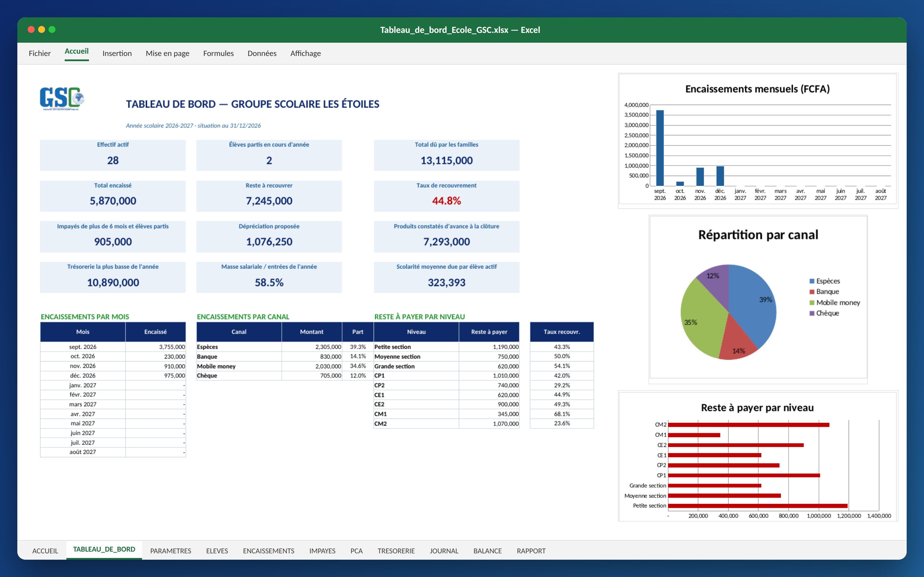This screenshot has height=577, width=924.
Task: Click the sept. 2026 bar in monthly chart
Action: coord(660,148)
